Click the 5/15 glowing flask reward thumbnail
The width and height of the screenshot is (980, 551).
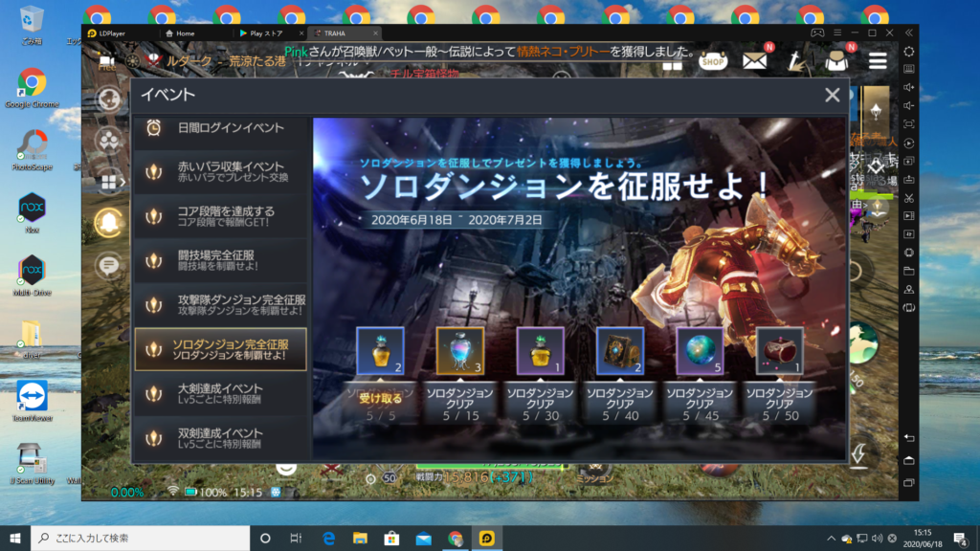460,350
